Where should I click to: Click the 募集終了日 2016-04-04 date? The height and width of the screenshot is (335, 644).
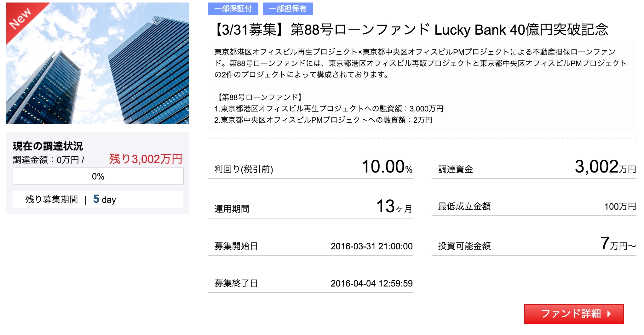point(371,283)
